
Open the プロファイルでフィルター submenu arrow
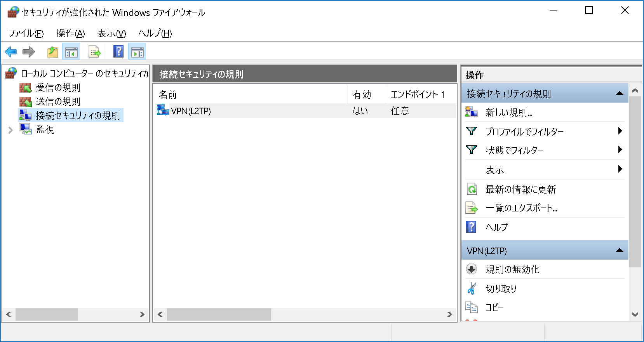620,131
